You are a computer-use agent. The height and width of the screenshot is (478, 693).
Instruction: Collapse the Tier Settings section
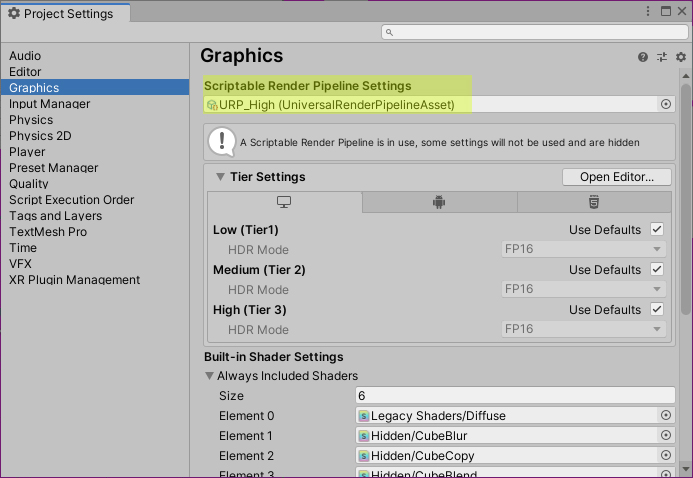pyautogui.click(x=220, y=177)
